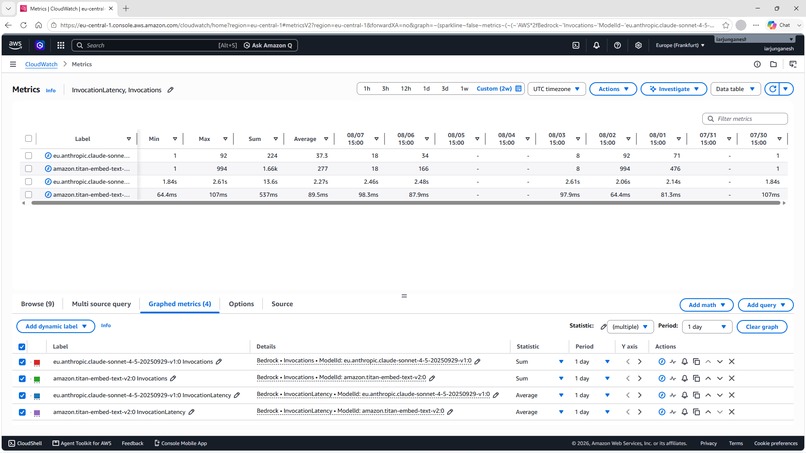Open Add query menu button
Image resolution: width=806 pixels, height=453 pixels.
coord(765,305)
